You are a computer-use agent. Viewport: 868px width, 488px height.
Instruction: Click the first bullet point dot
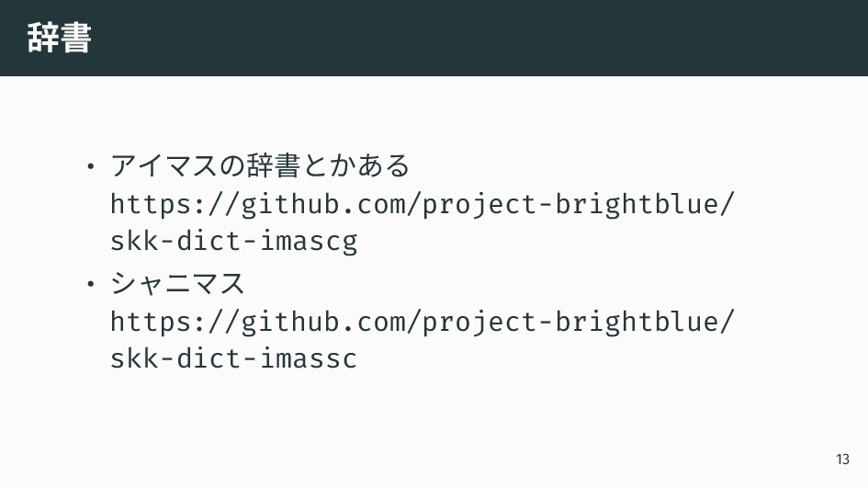click(91, 165)
